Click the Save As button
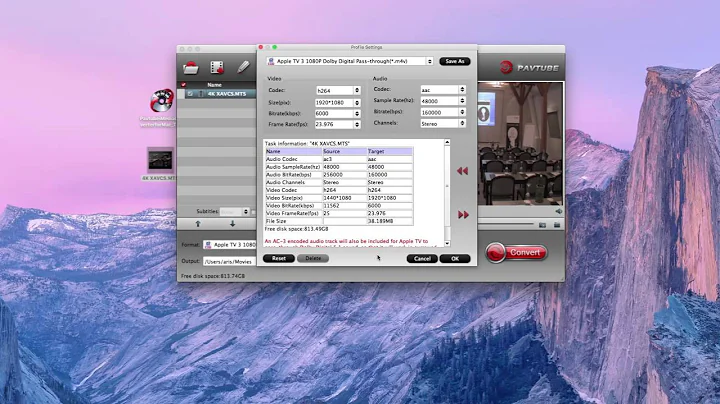Viewport: 720px width, 404px height. point(455,61)
